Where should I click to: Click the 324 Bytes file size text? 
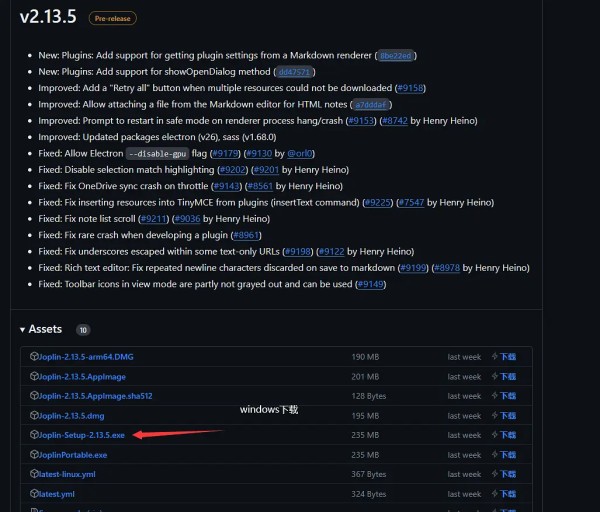point(368,494)
